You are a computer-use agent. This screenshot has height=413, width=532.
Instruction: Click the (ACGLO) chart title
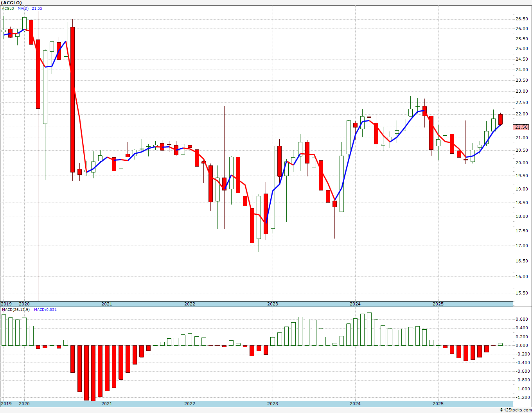pos(11,3)
